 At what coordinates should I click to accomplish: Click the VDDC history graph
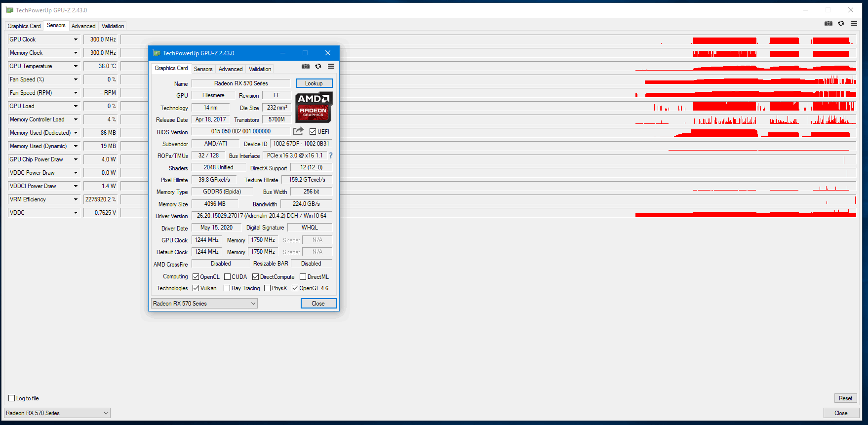(488, 213)
